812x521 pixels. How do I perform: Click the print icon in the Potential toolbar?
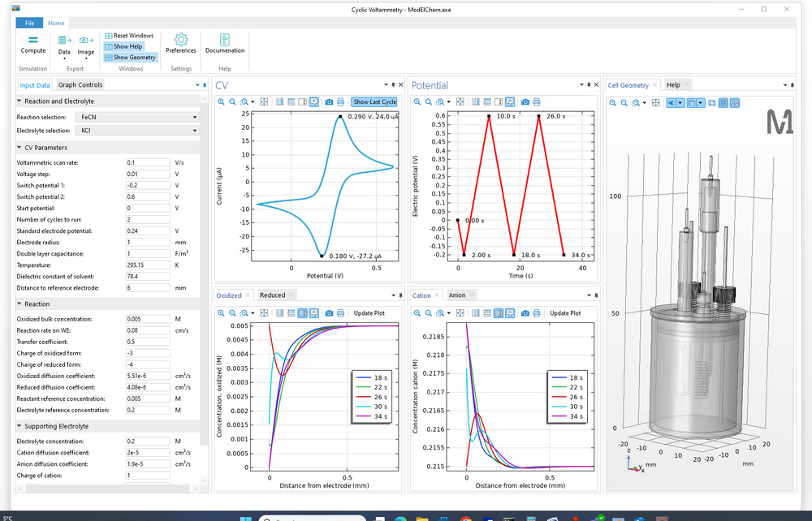click(536, 102)
